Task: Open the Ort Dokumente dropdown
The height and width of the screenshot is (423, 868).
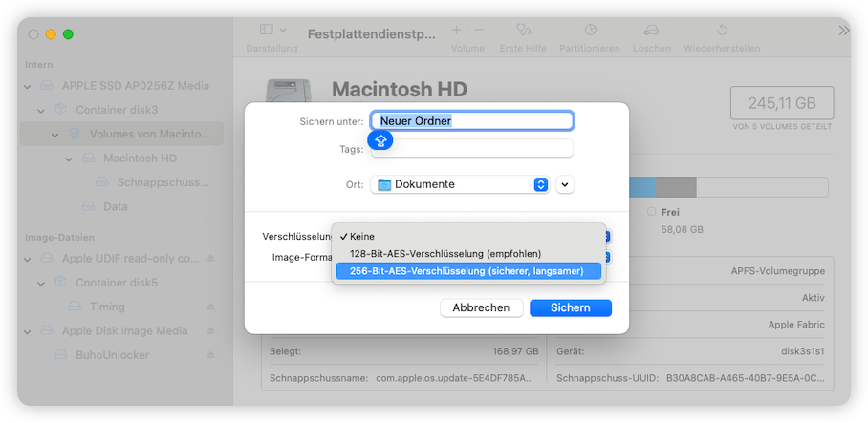Action: tap(460, 184)
